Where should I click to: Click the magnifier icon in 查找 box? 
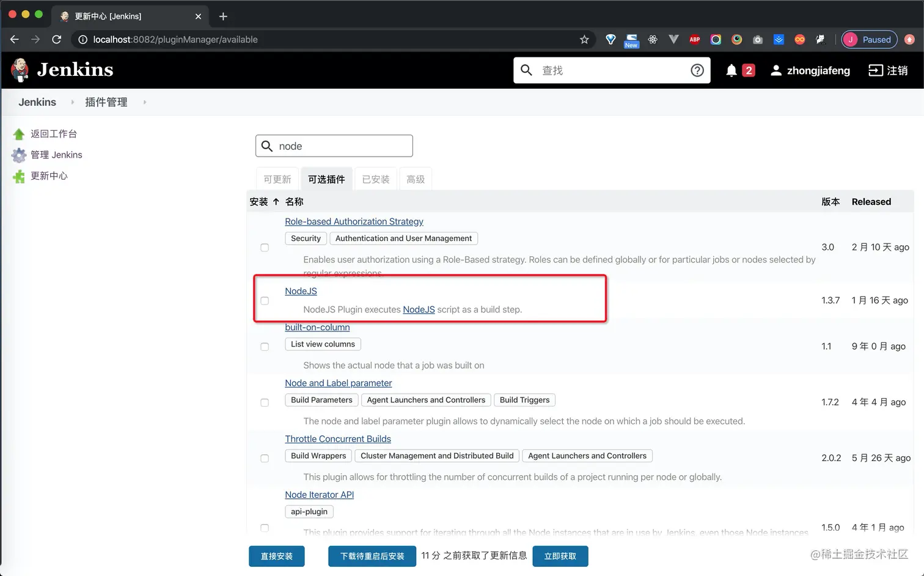point(526,70)
